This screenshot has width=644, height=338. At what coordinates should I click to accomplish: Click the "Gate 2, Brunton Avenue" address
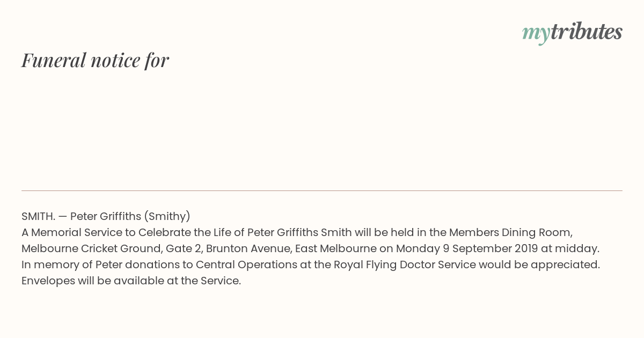[229, 248]
